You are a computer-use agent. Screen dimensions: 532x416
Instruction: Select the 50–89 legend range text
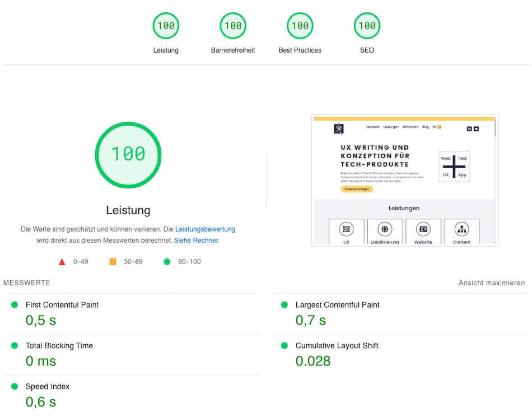[133, 262]
